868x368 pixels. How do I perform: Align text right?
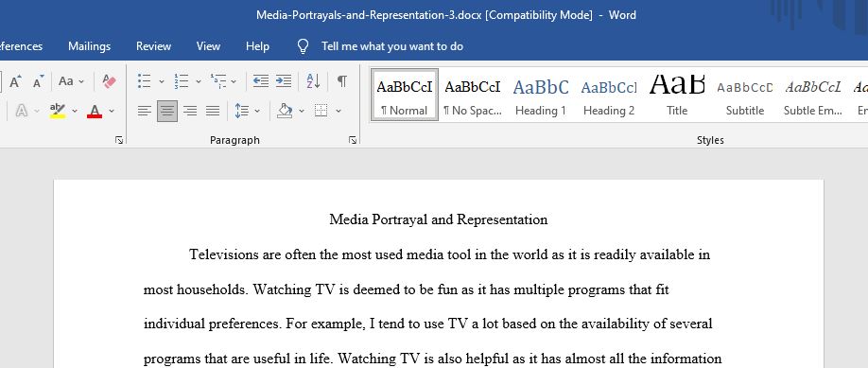[x=190, y=111]
